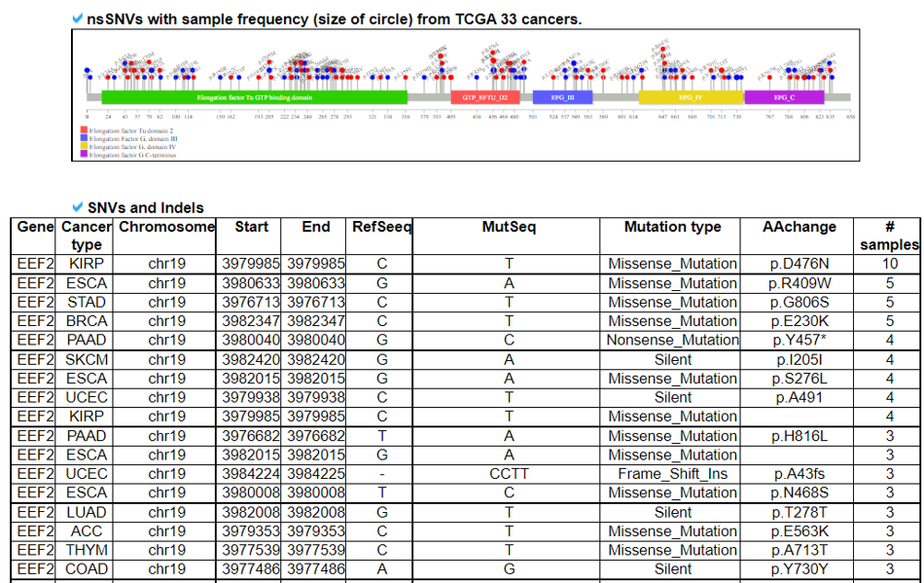This screenshot has width=924, height=583.
Task: Click purple legend swatch for G C-terminus
Action: click(85, 154)
